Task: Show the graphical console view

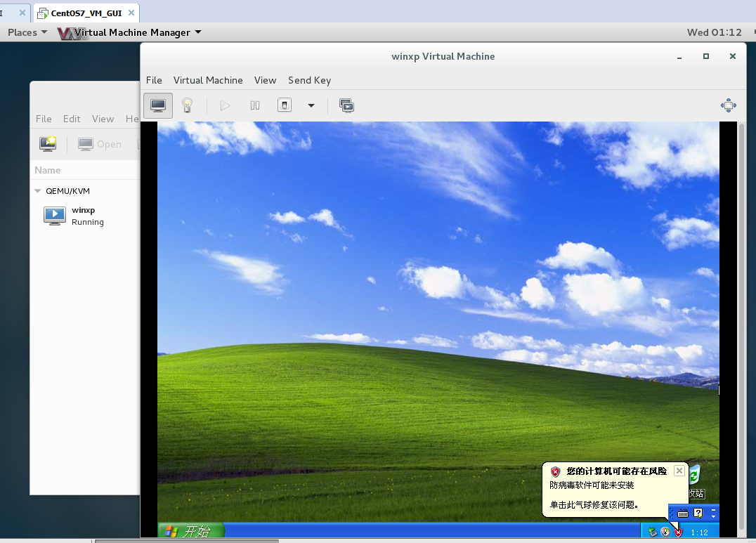Action: 158,105
